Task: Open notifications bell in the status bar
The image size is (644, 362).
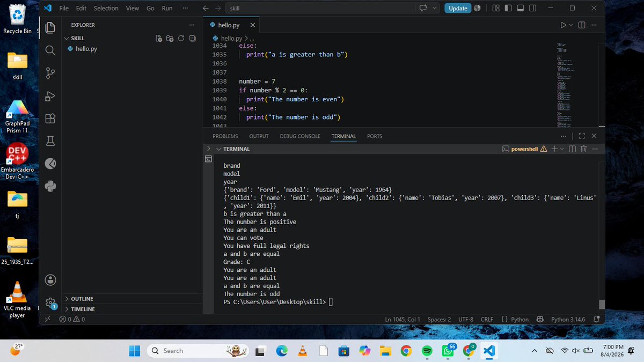Action: point(596,319)
